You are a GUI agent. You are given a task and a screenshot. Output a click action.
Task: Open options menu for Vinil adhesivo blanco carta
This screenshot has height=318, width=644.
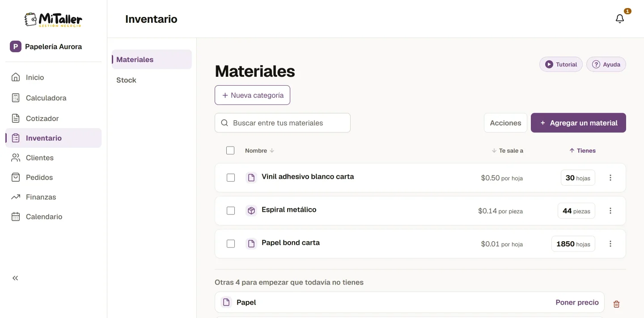[x=610, y=178]
